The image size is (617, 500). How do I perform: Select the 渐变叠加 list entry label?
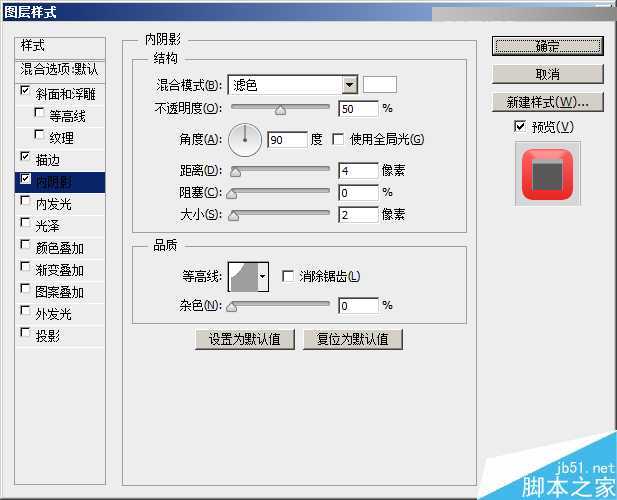60,270
